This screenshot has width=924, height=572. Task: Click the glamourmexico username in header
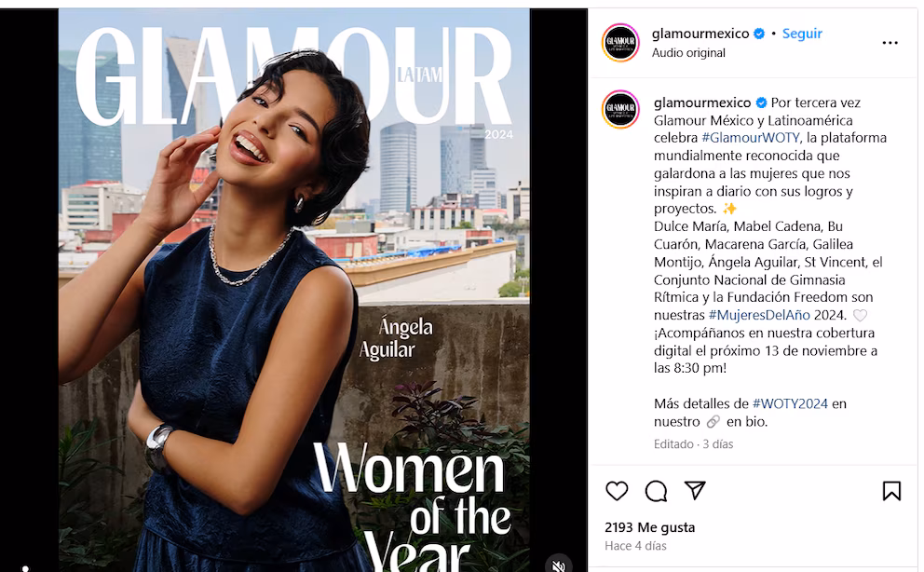pyautogui.click(x=700, y=34)
